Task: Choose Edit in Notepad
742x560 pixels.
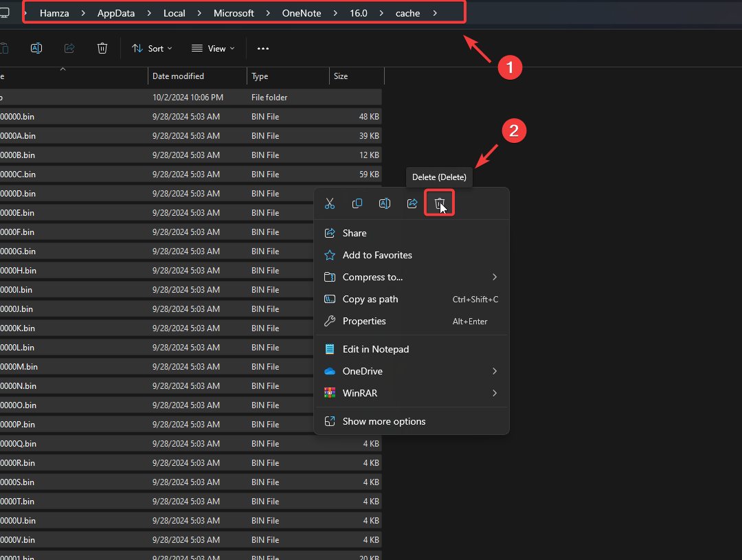Action: [x=411, y=349]
